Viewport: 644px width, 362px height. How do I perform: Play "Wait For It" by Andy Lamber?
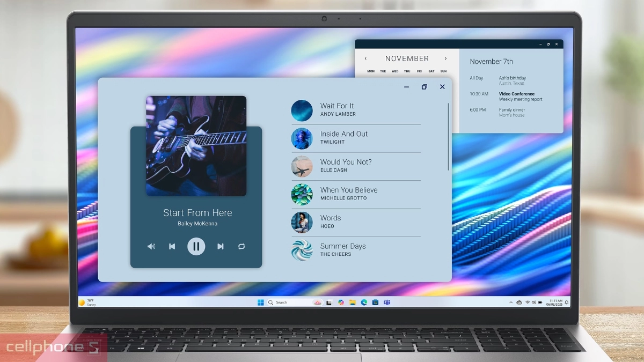tap(337, 109)
